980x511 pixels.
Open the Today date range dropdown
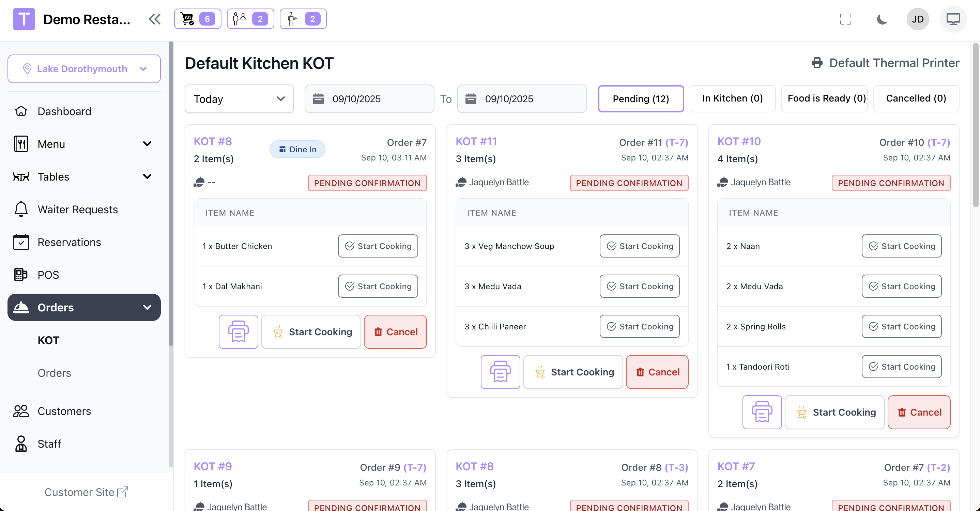point(239,99)
